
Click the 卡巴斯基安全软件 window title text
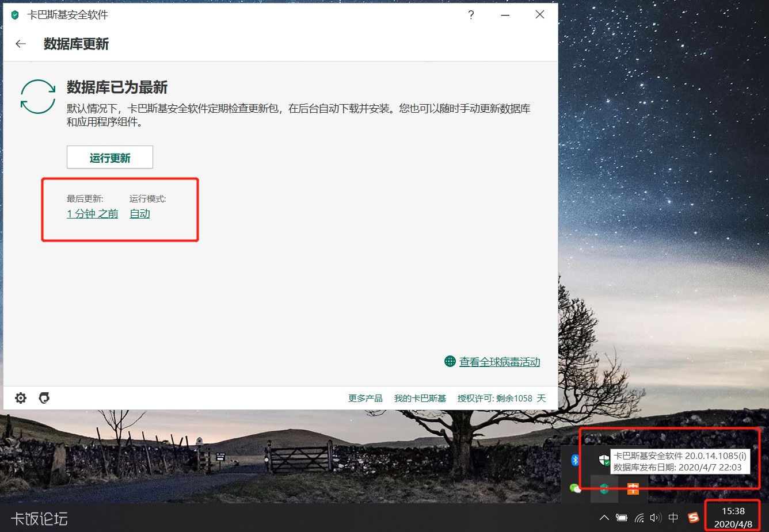tap(67, 15)
